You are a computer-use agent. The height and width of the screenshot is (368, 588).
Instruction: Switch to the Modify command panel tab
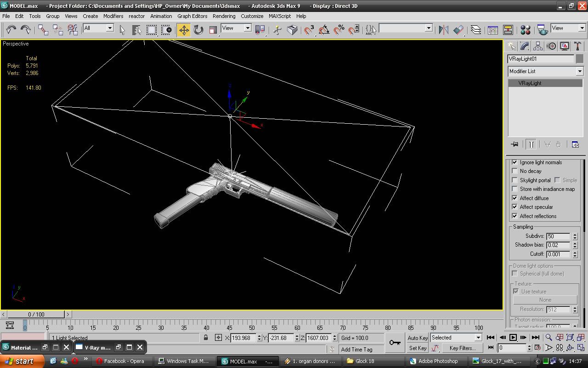(x=525, y=46)
